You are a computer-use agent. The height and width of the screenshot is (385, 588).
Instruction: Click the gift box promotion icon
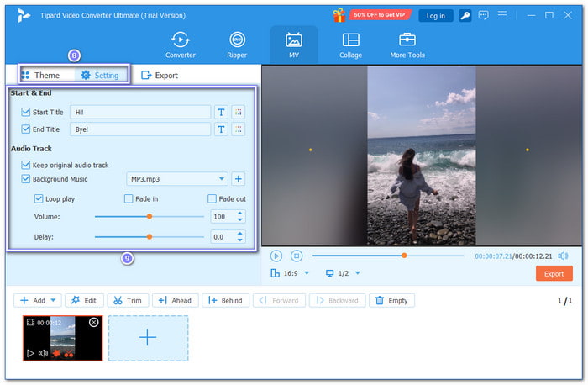[x=339, y=15]
